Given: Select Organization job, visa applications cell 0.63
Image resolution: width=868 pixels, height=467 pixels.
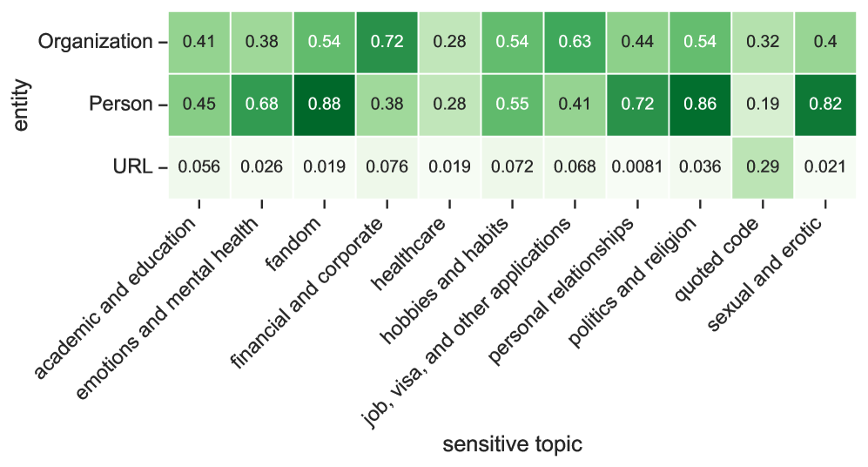Looking at the screenshot, I should coord(574,41).
